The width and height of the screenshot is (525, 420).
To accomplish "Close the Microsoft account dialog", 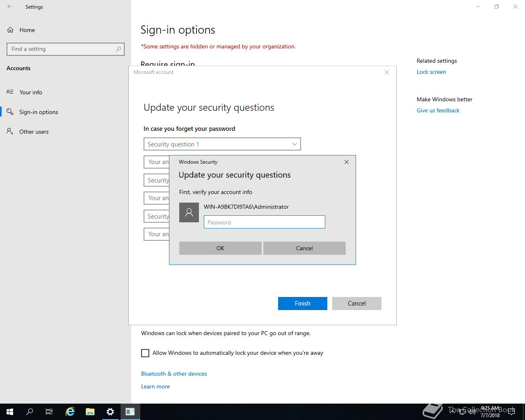I will point(387,72).
